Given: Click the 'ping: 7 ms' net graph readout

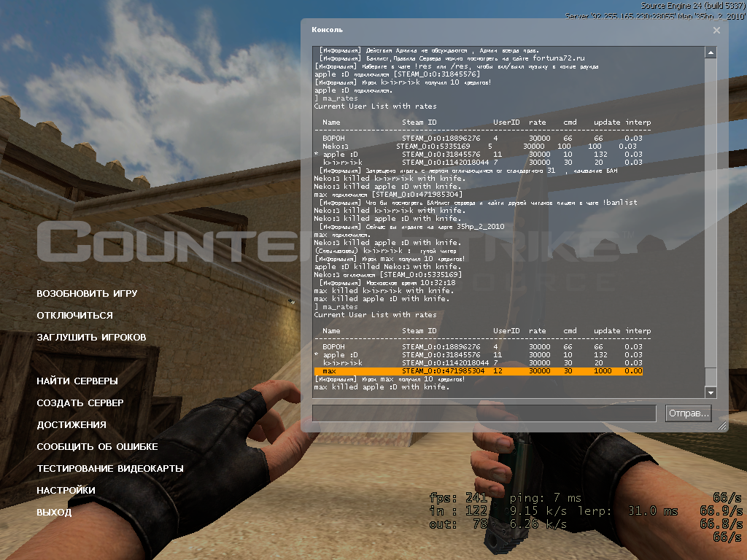Looking at the screenshot, I should click(546, 498).
